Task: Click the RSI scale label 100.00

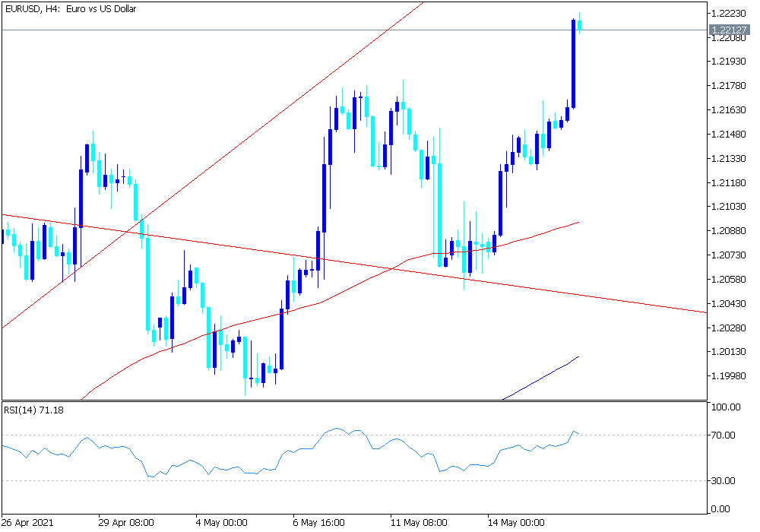Action: [x=726, y=407]
